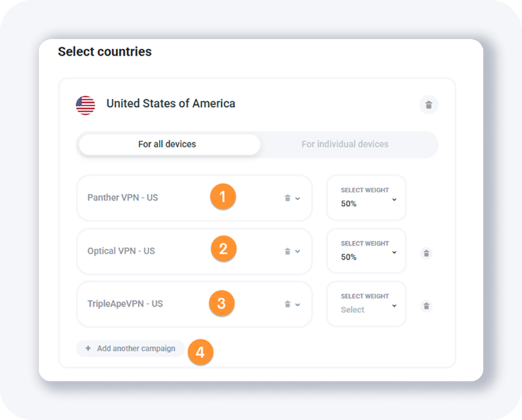Click the plus icon on Add another campaign
Image resolution: width=522 pixels, height=420 pixels.
[88, 349]
